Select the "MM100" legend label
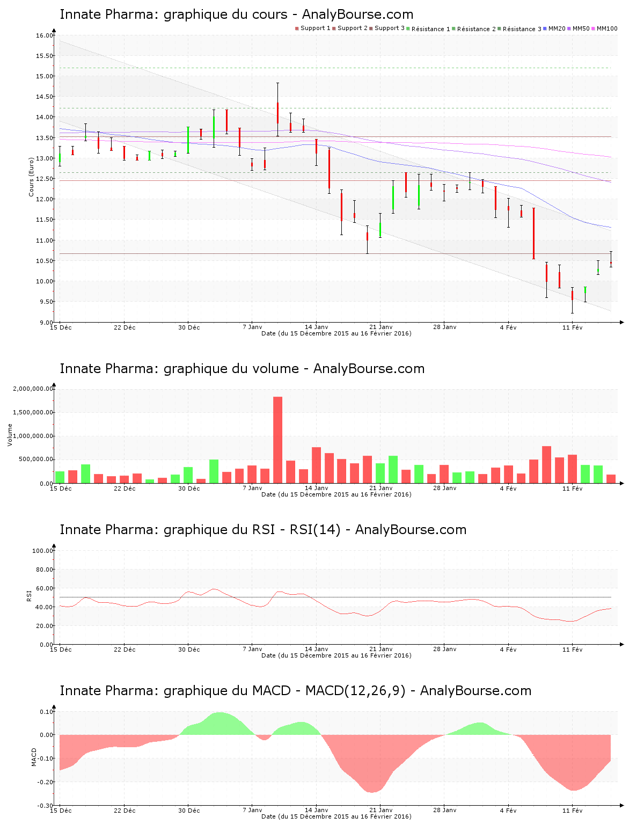Screen dimensions: 644x832 tap(607, 28)
